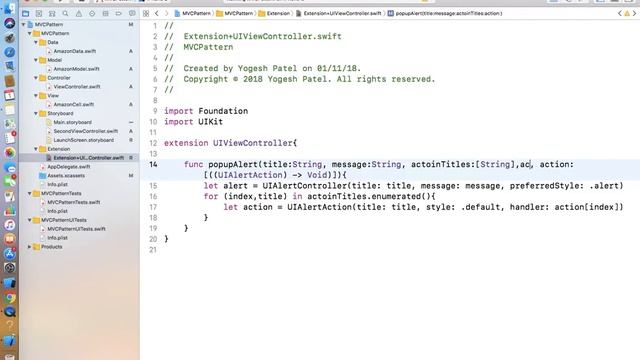Select SecondViewController.swift

pos(85,131)
